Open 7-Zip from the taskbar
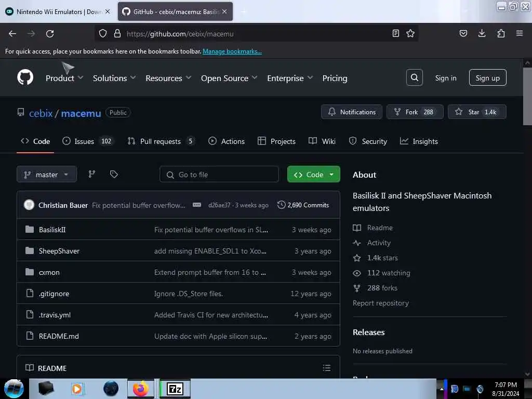Image resolution: width=532 pixels, height=399 pixels. (x=175, y=389)
